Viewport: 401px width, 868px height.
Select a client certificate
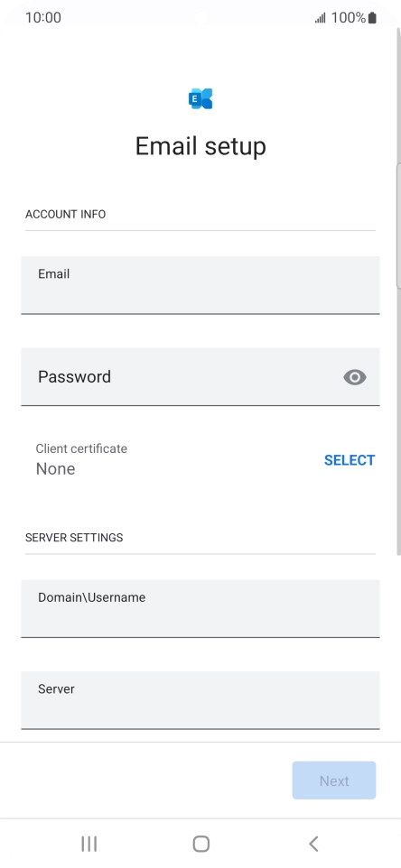(x=350, y=460)
